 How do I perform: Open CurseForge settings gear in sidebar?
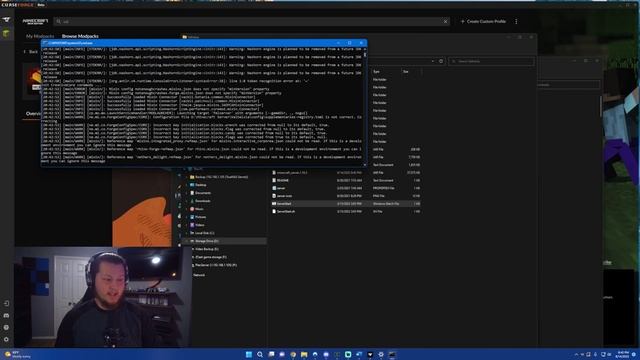tap(6, 339)
